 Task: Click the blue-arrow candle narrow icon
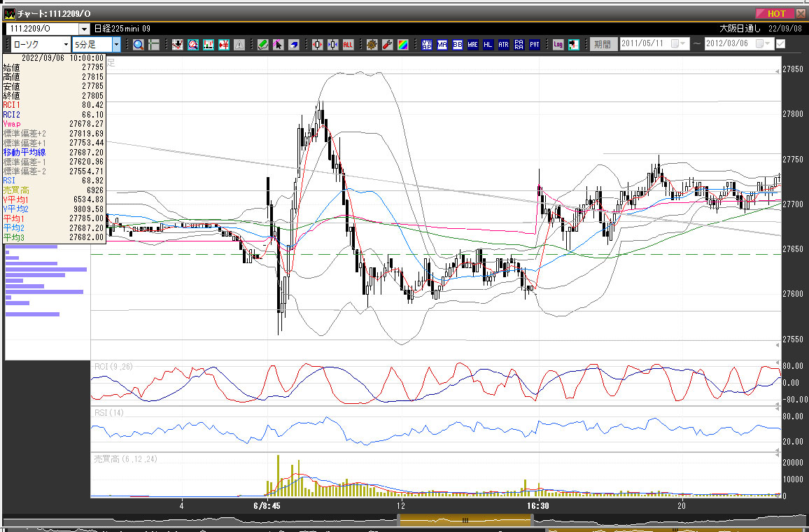click(333, 45)
